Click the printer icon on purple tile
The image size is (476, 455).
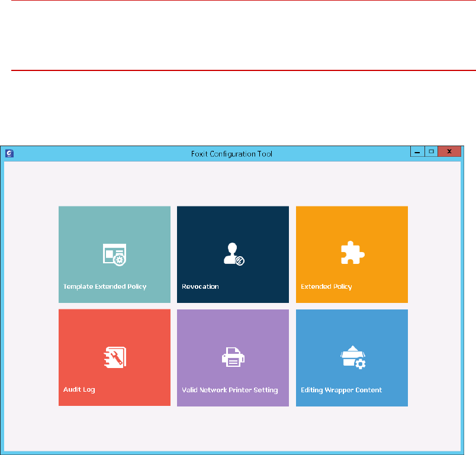coord(233,357)
